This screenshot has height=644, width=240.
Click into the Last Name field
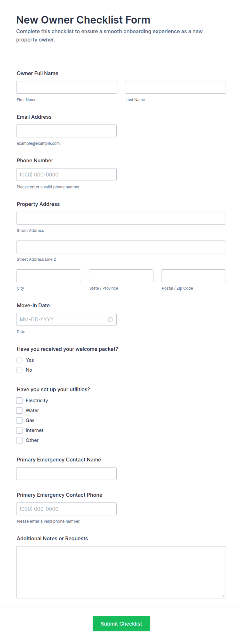pos(175,87)
